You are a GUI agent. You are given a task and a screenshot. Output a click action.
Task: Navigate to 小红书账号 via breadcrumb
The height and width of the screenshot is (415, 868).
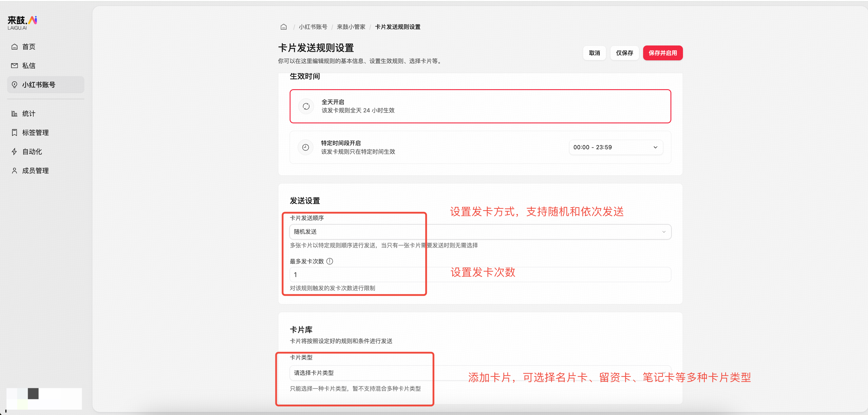pyautogui.click(x=313, y=27)
